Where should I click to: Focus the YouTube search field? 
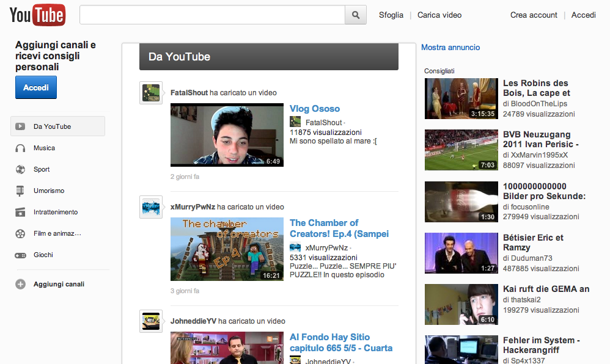pyautogui.click(x=213, y=15)
